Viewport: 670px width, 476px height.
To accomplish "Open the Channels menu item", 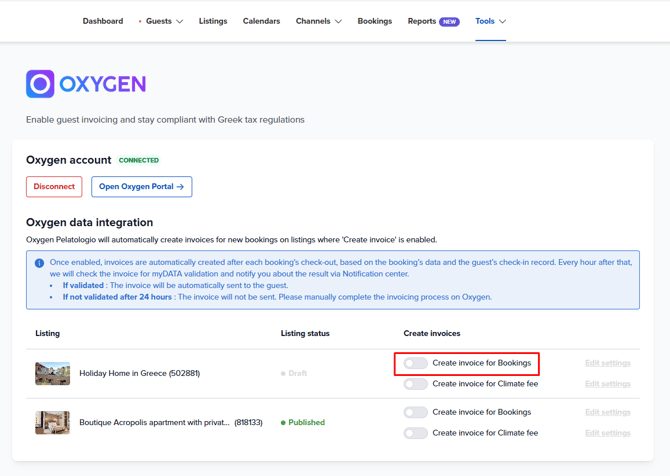I will (313, 21).
